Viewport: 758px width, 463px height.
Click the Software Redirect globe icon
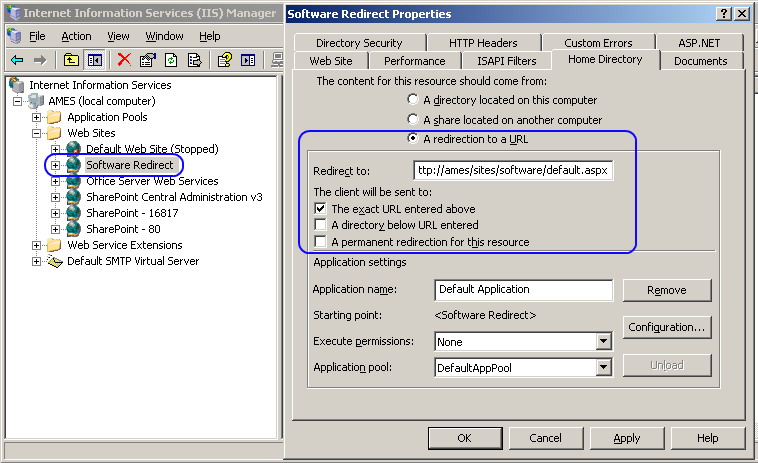[73, 164]
